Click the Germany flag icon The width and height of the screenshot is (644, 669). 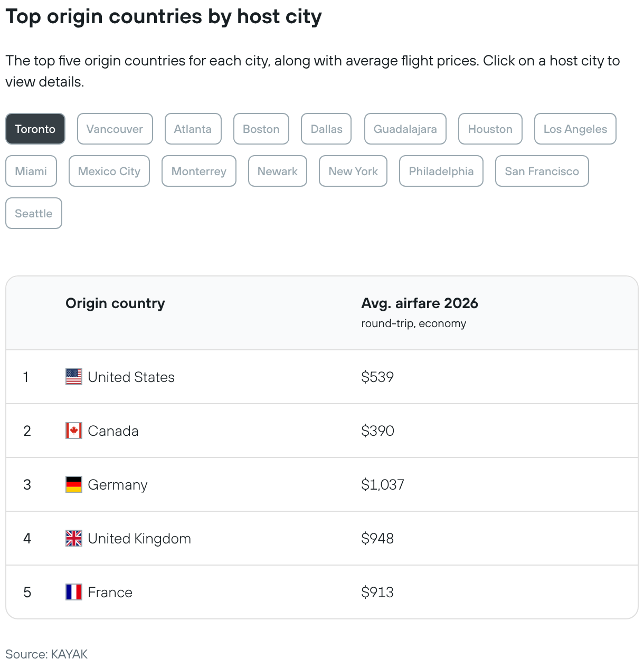(74, 484)
